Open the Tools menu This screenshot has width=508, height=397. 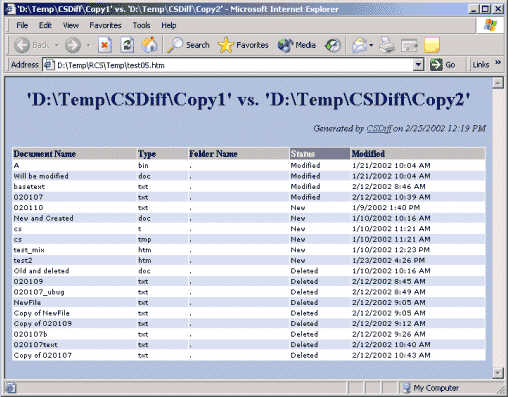(141, 25)
